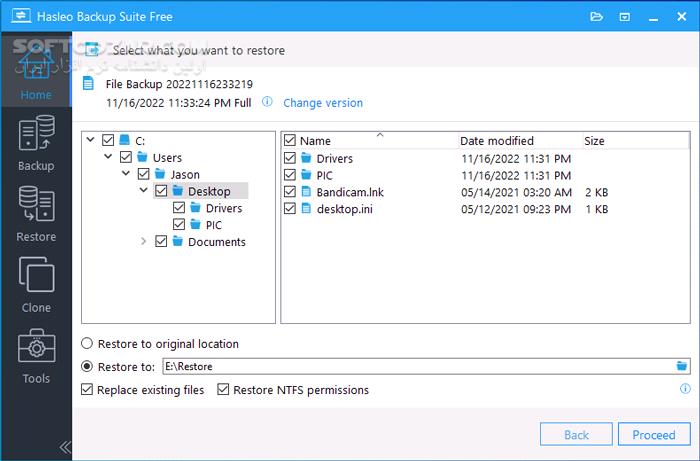This screenshot has width=700, height=461.
Task: Click the Users folder icon in tree
Action: 142,157
